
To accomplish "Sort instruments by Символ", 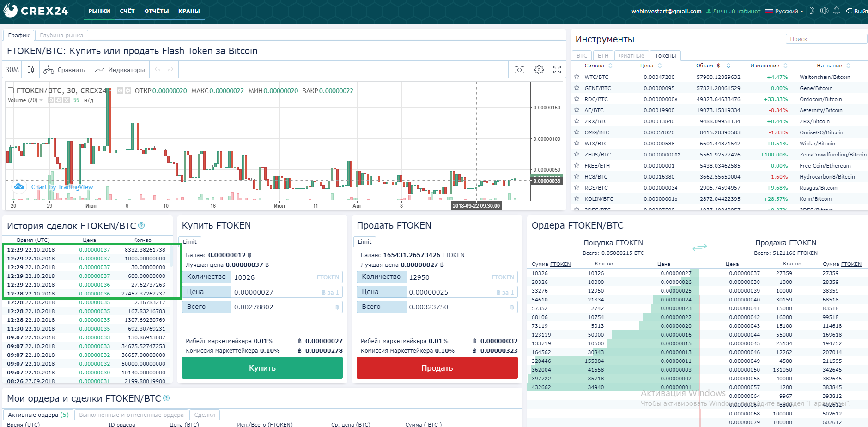I will pos(598,66).
